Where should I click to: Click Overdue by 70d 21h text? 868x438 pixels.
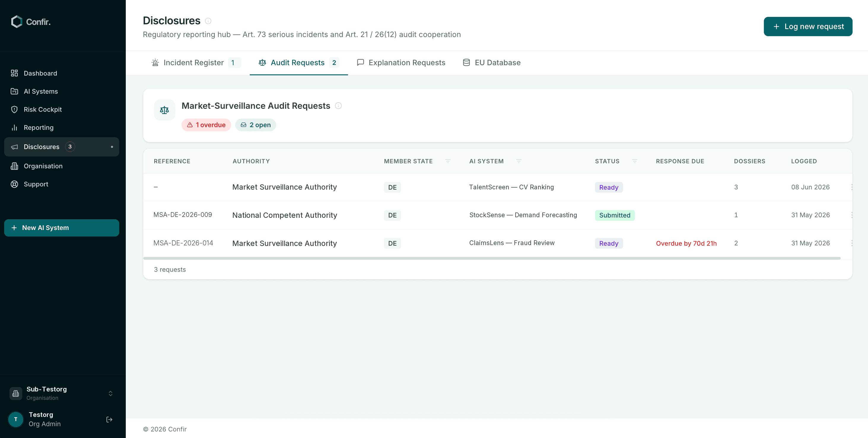click(x=686, y=243)
